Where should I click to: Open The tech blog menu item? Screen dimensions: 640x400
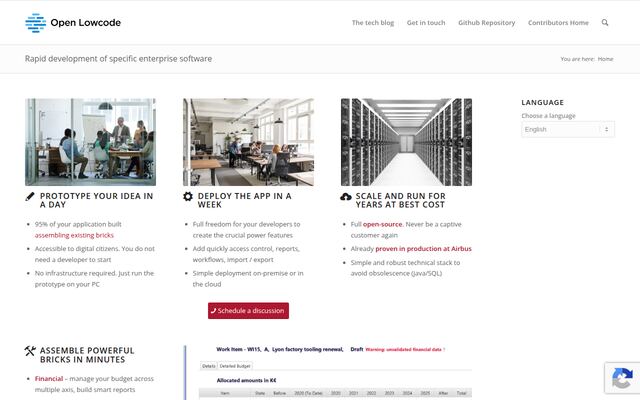point(373,23)
